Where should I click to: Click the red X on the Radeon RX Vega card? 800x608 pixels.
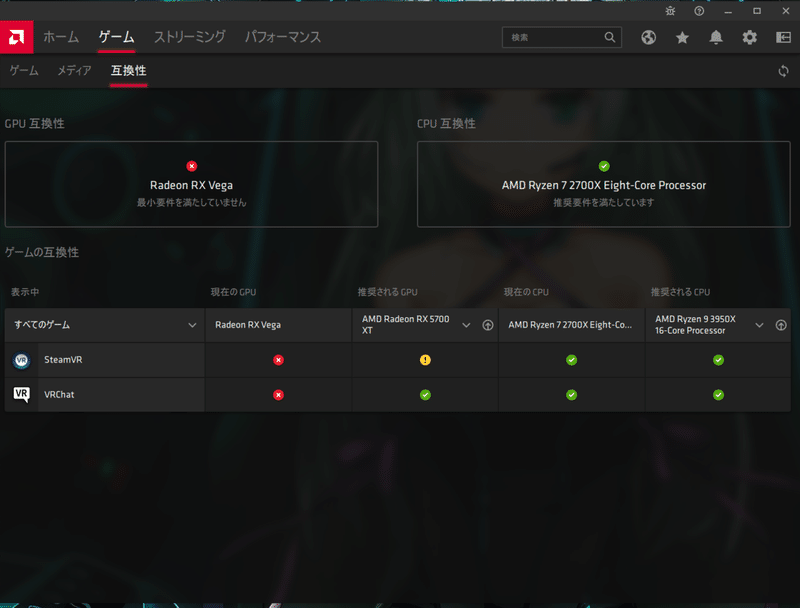click(191, 166)
